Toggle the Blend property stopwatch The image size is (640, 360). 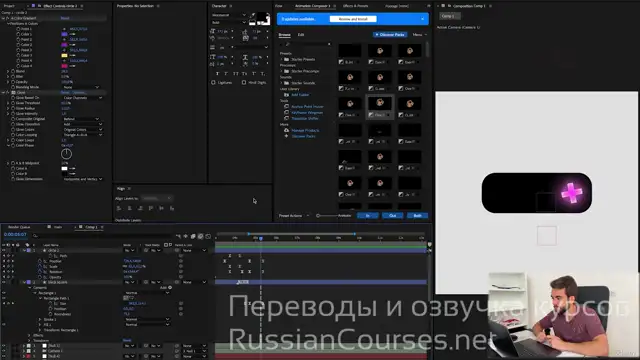[x=13, y=71]
